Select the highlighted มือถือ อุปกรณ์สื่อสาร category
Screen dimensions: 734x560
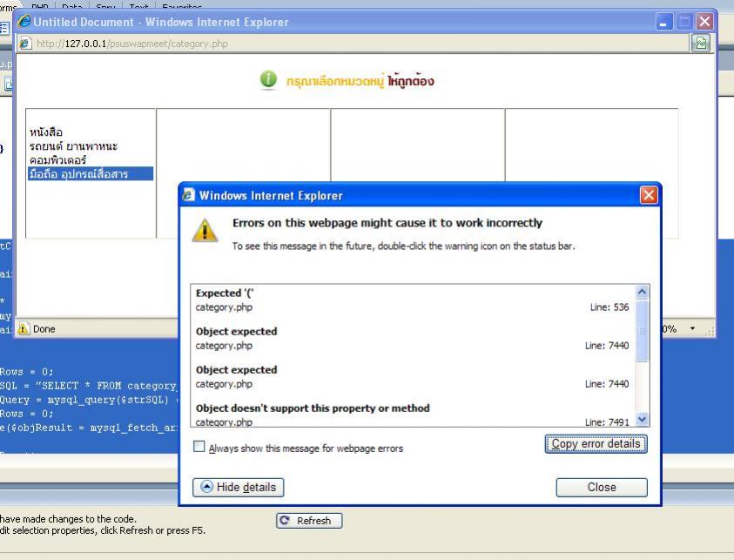click(x=91, y=173)
